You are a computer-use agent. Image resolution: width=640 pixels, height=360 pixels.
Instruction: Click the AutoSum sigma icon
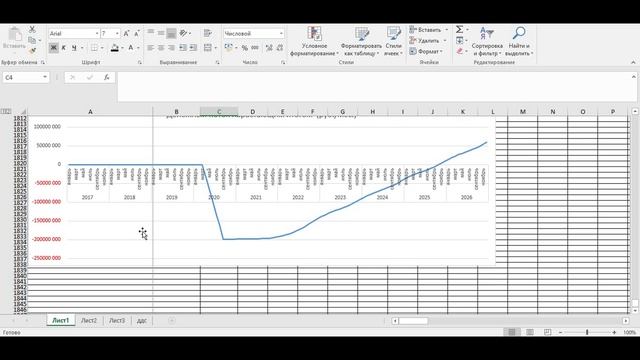click(460, 29)
